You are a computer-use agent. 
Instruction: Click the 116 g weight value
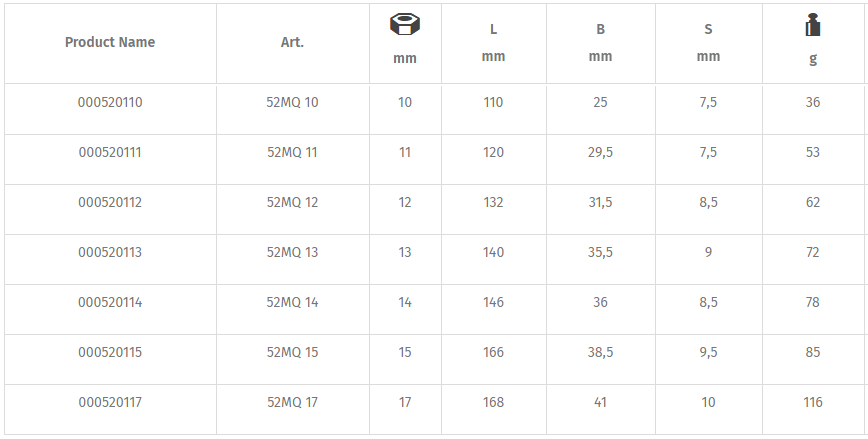click(x=813, y=402)
